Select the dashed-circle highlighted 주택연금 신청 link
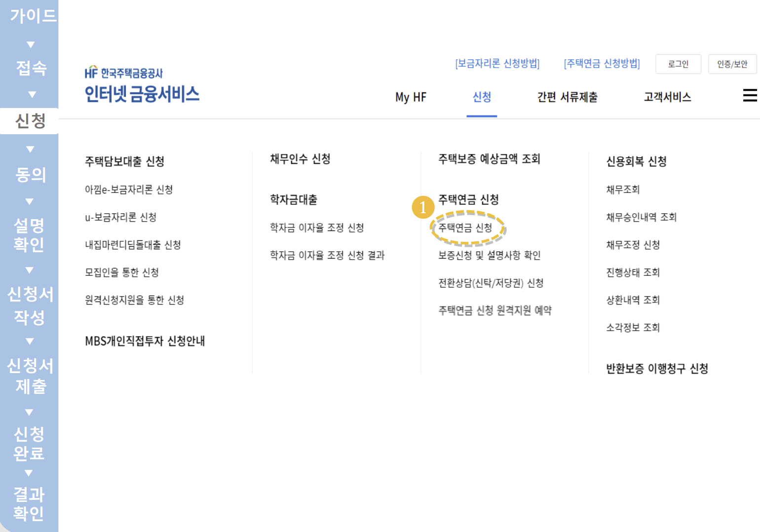Image resolution: width=760 pixels, height=532 pixels. click(x=466, y=228)
